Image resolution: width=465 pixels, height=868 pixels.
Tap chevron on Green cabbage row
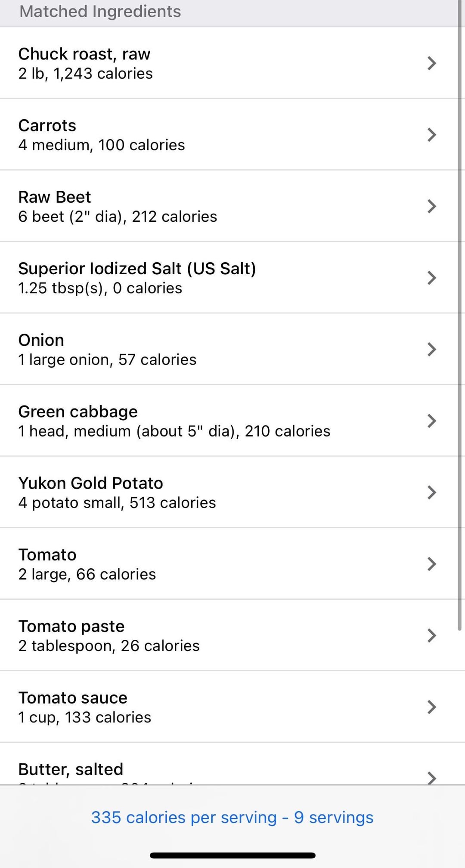click(431, 421)
